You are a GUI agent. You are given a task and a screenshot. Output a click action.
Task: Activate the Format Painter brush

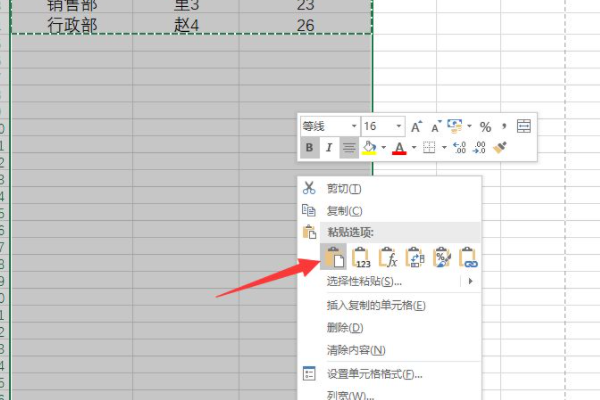pyautogui.click(x=500, y=147)
